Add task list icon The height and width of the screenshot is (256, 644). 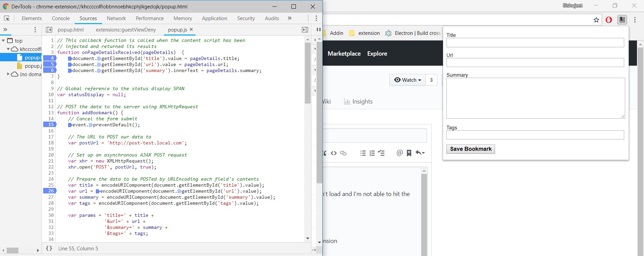pos(381,153)
